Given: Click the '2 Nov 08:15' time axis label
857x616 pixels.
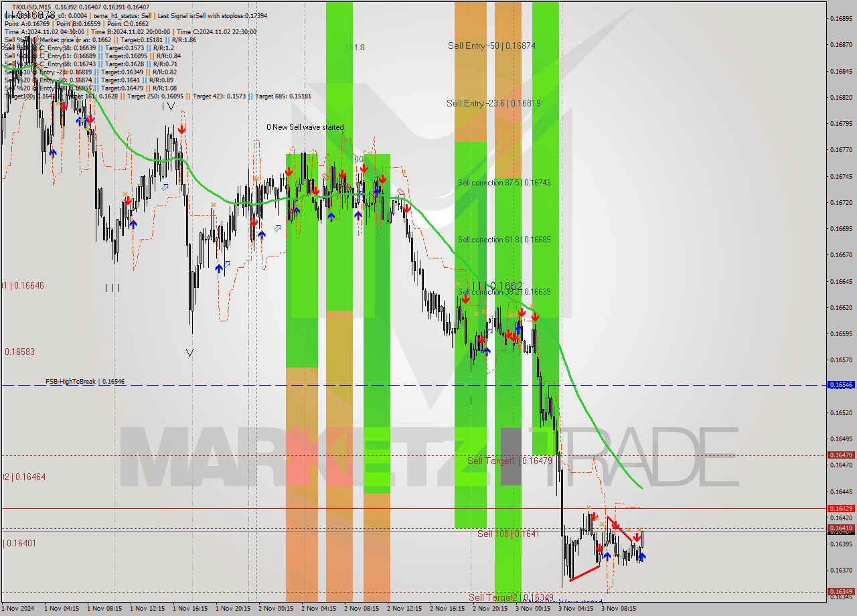Looking at the screenshot, I should pos(361,609).
